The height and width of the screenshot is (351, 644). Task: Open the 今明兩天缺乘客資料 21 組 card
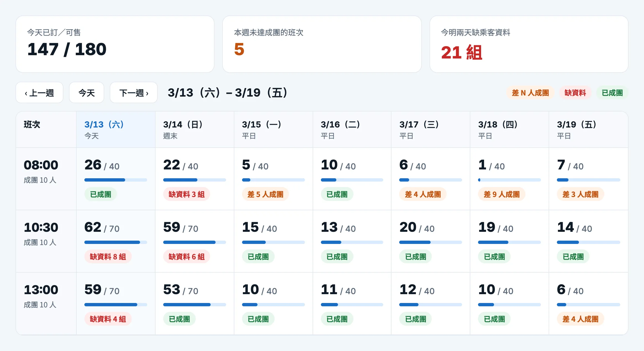[529, 44]
